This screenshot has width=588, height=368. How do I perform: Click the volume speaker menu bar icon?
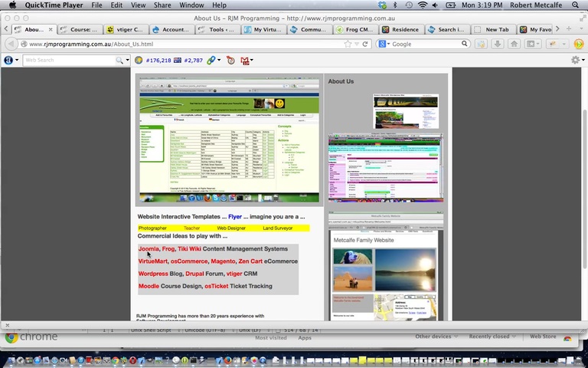point(435,5)
